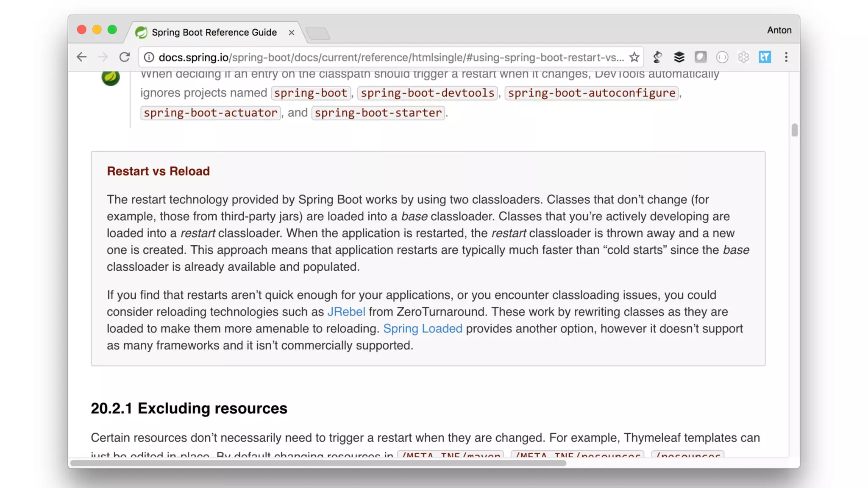868x488 pixels.
Task: View site information icon in address bar
Action: tap(149, 57)
